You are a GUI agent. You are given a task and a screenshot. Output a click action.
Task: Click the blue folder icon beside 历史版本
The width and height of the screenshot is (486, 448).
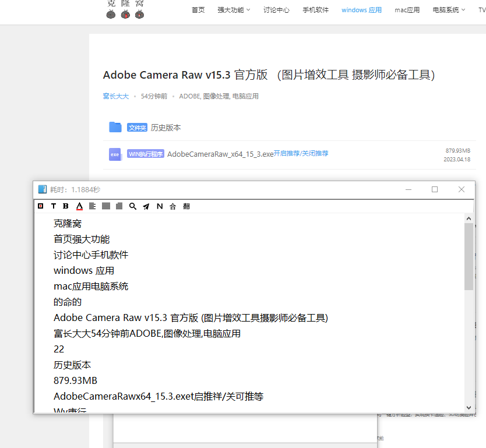[115, 127]
